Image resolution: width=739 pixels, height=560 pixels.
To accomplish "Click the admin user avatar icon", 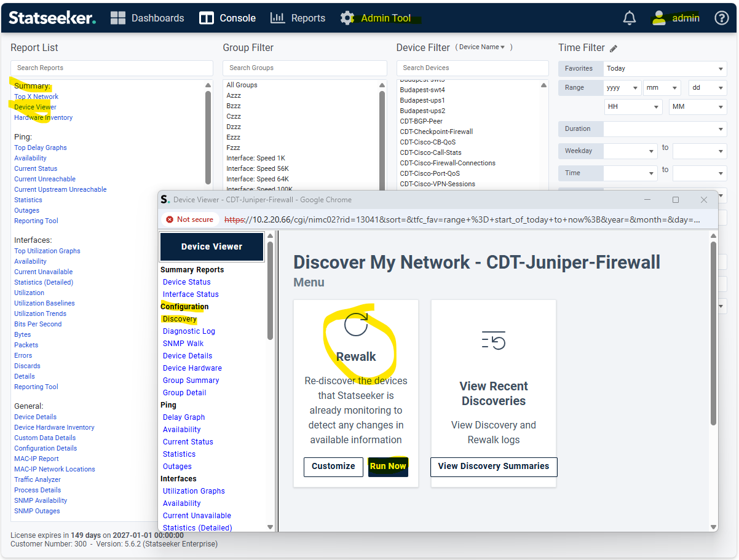I will click(x=659, y=18).
